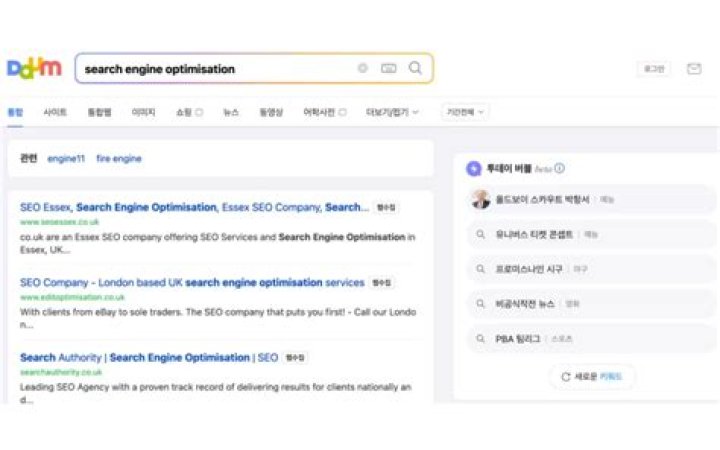The width and height of the screenshot is (720, 450).
Task: Click the searchauthority.co.uk URL
Action: pos(61,372)
